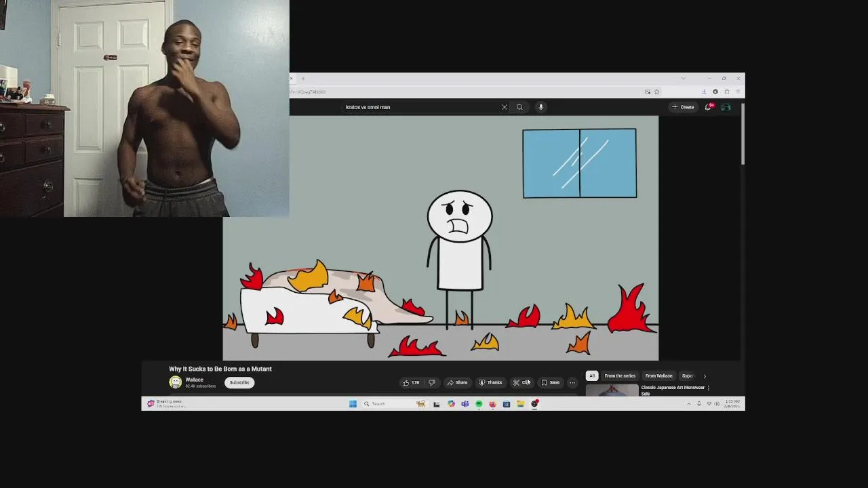Select the From the series chip
868x488 pixels.
pyautogui.click(x=620, y=375)
